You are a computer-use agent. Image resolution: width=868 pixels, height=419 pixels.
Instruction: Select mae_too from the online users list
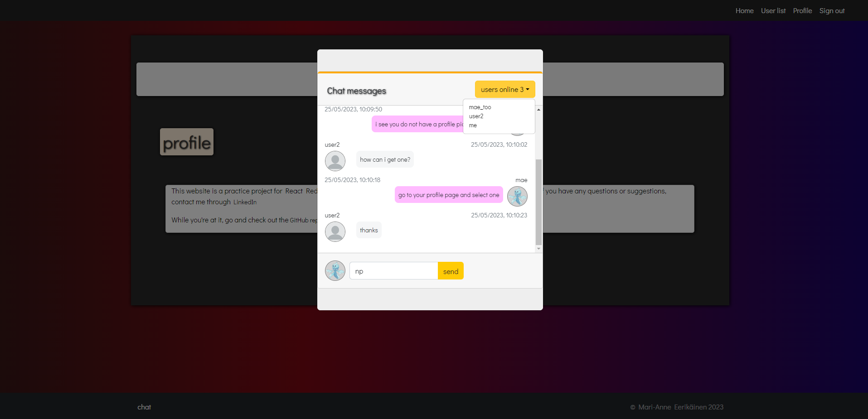pyautogui.click(x=480, y=107)
